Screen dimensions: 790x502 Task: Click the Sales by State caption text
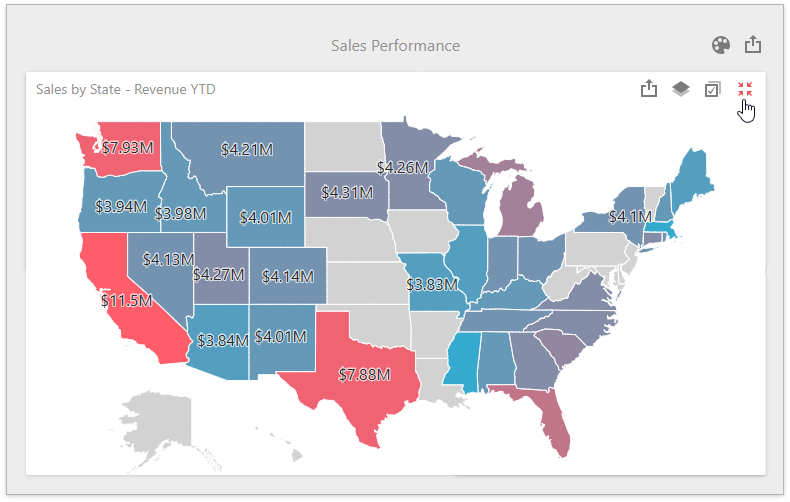(x=125, y=89)
